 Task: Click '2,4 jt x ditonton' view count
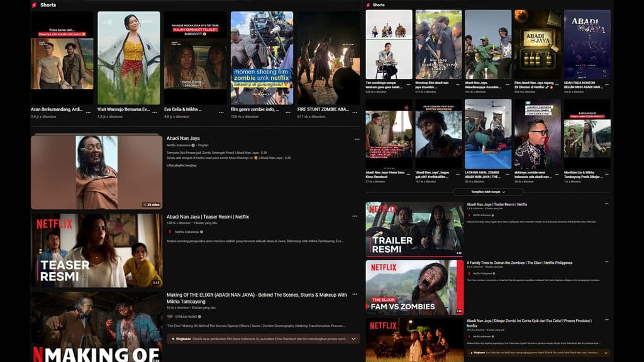coord(43,116)
